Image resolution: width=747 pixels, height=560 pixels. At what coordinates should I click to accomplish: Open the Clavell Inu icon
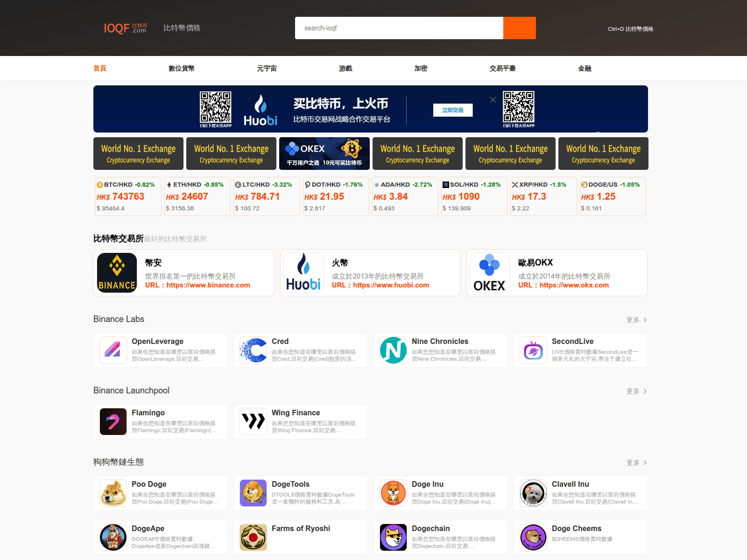pyautogui.click(x=533, y=493)
